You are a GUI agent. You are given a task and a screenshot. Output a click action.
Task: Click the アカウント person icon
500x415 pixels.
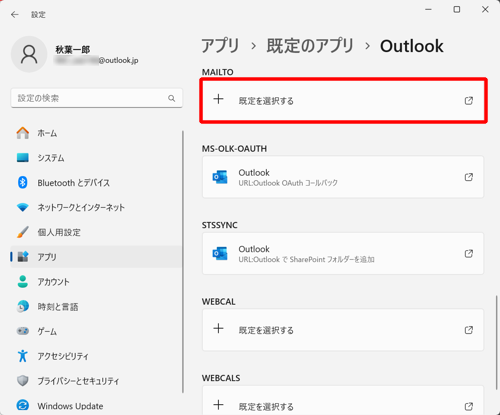click(23, 282)
